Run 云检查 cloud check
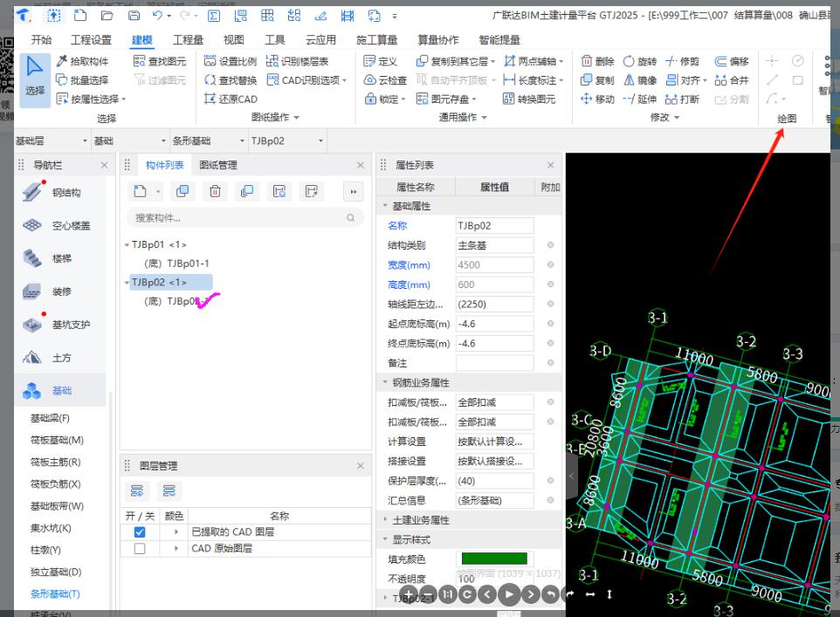The height and width of the screenshot is (617, 840). [385, 80]
